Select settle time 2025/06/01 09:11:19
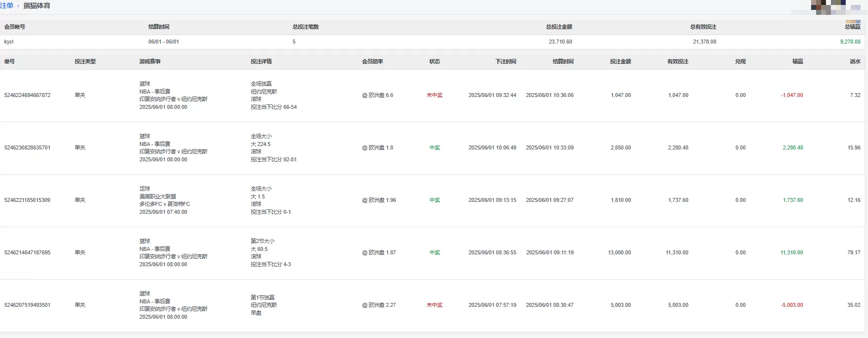Image resolution: width=868 pixels, height=338 pixels. click(549, 252)
